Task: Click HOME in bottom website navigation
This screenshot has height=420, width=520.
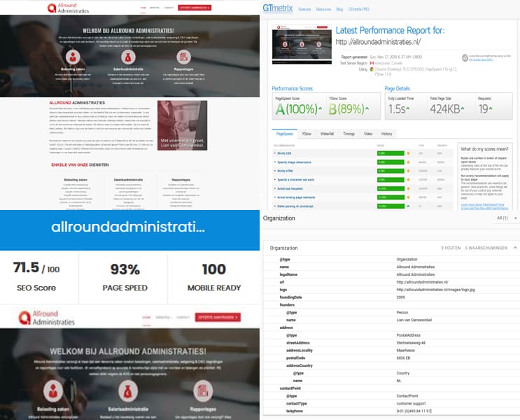Action: pyautogui.click(x=146, y=318)
